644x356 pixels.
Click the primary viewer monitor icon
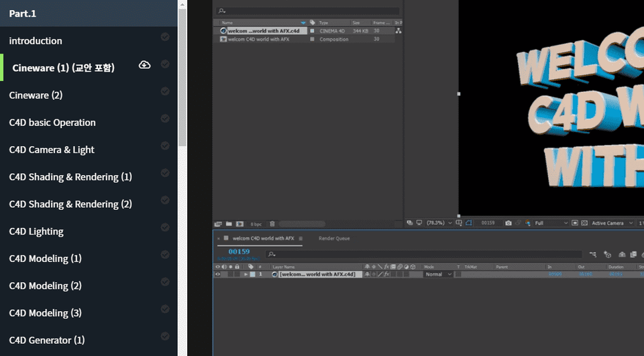(x=419, y=223)
